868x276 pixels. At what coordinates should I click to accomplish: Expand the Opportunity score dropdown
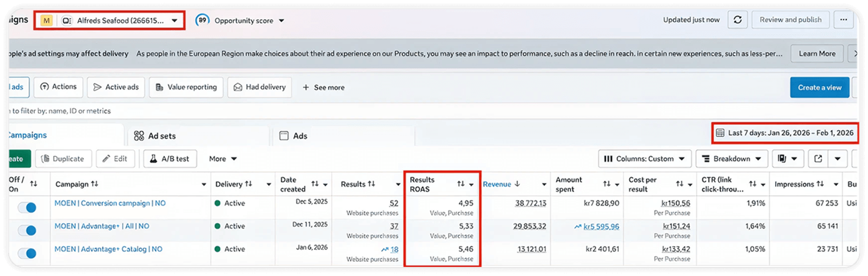[x=281, y=21]
